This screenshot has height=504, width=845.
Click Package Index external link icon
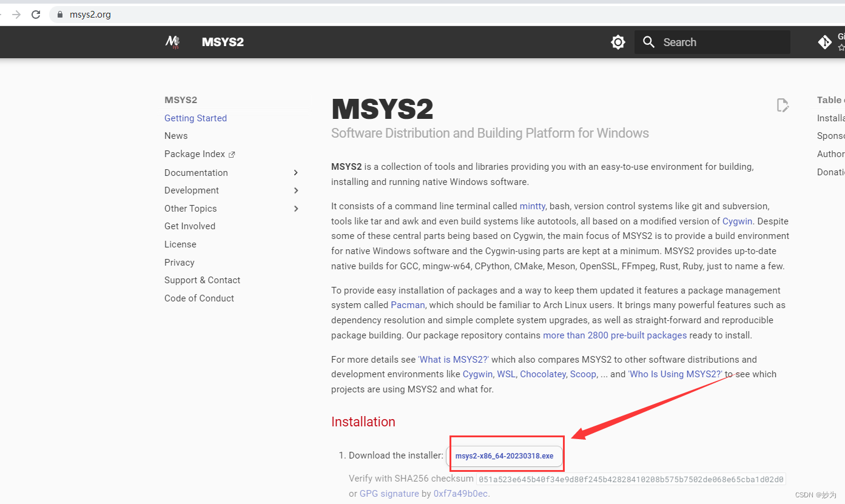[x=232, y=155]
